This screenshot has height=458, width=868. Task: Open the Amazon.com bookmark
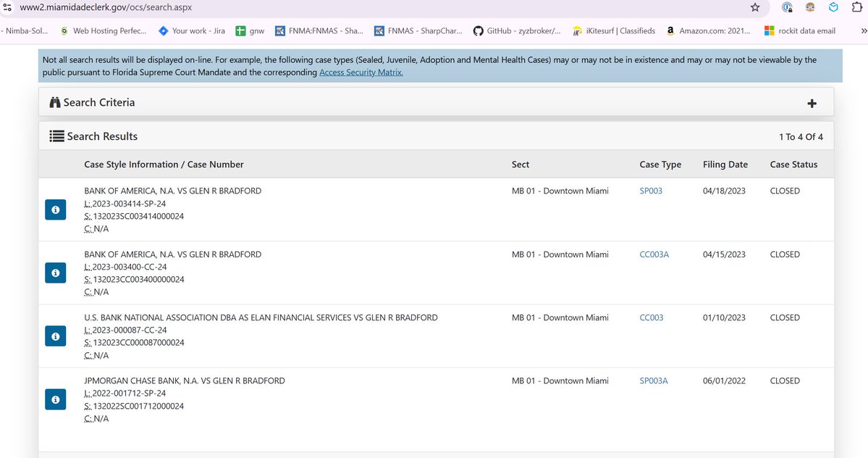[708, 31]
